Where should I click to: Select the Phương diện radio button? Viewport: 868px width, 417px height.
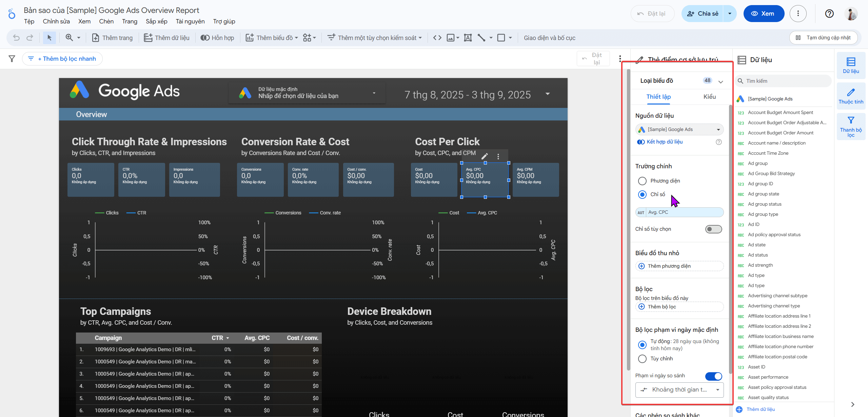pyautogui.click(x=642, y=181)
